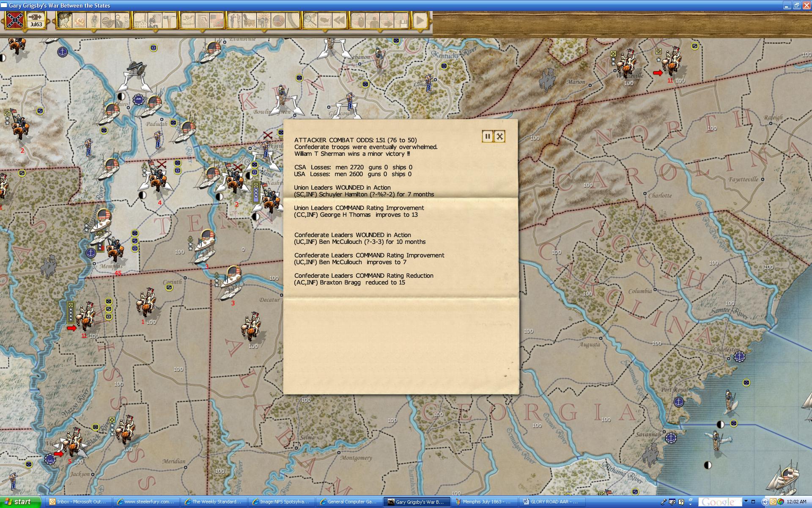This screenshot has width=812, height=508.
Task: Click the Ben McCulloch improves to 7 line
Action: [x=351, y=262]
